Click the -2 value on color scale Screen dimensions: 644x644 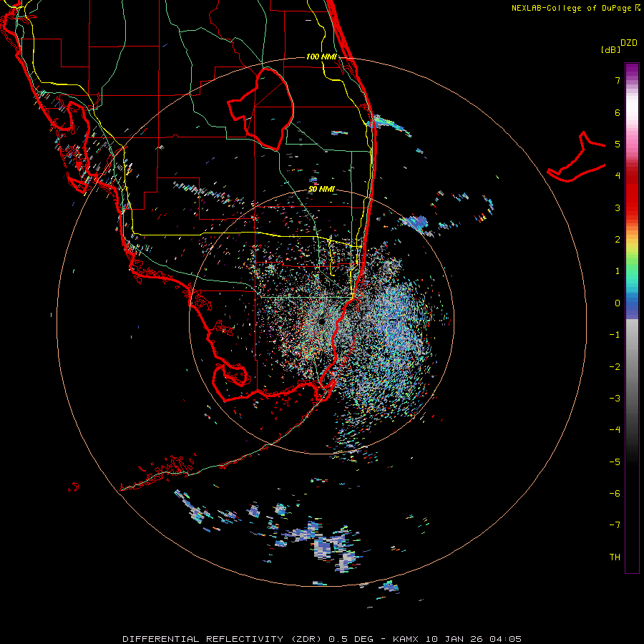click(x=615, y=367)
